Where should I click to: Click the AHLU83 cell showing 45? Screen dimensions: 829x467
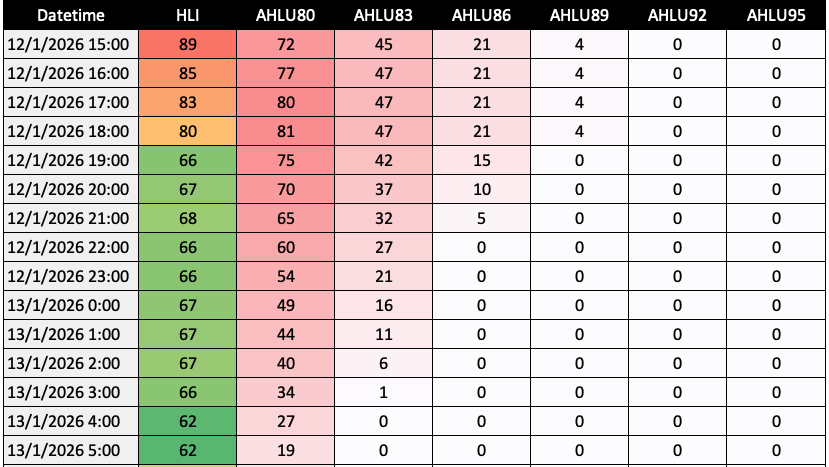[x=384, y=44]
